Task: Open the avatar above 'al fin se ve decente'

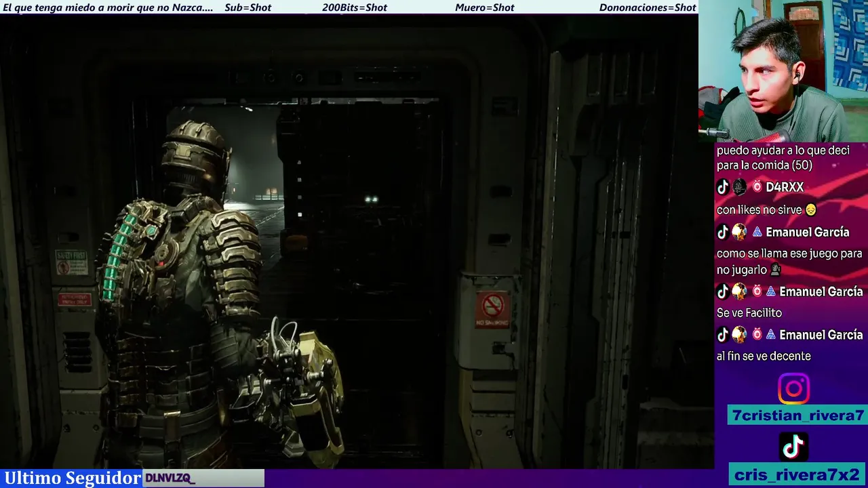Action: [x=739, y=335]
